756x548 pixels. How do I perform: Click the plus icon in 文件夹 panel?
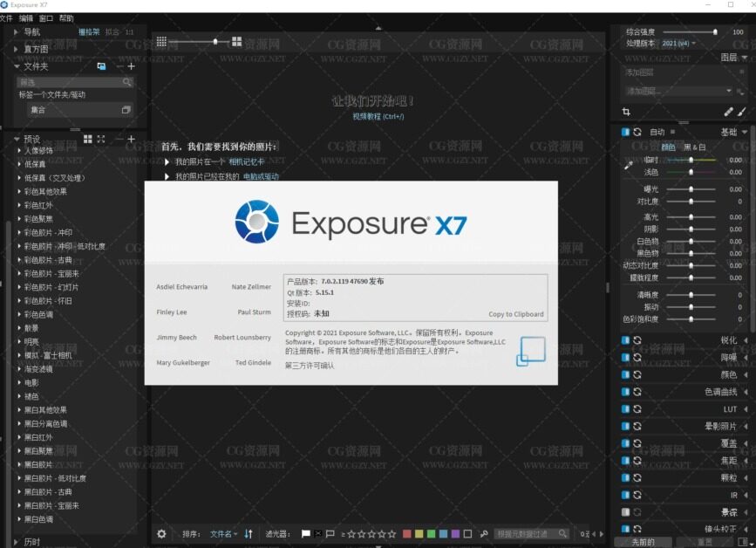point(132,66)
